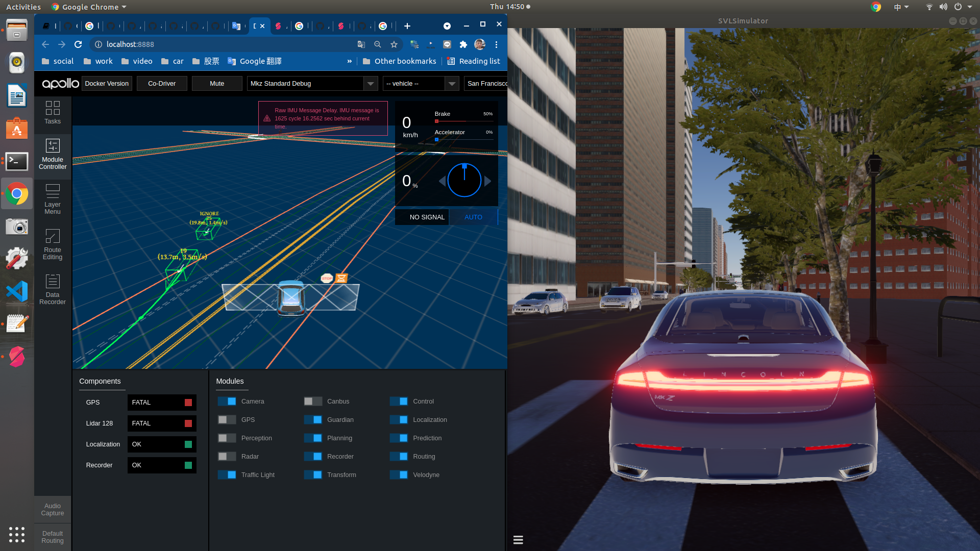Open the San Francisco map dropdown
This screenshot has height=551, width=980.
(486, 84)
